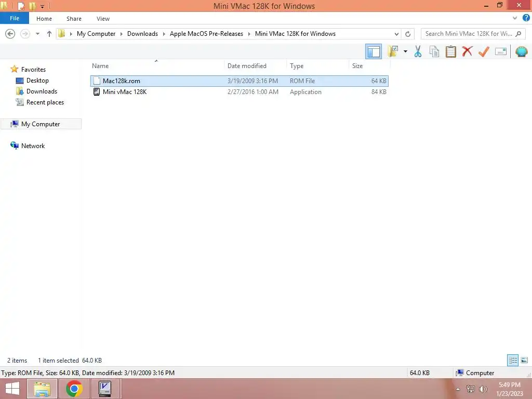Expand the ribbon with the chevron arrow

pos(515,18)
